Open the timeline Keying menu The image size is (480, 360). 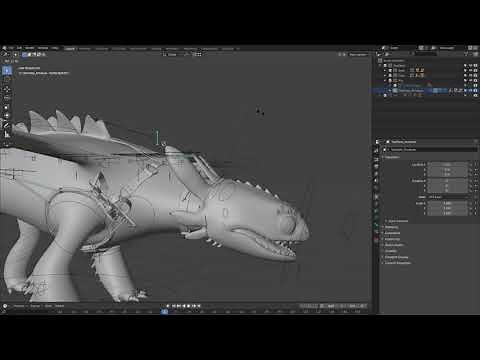point(35,306)
